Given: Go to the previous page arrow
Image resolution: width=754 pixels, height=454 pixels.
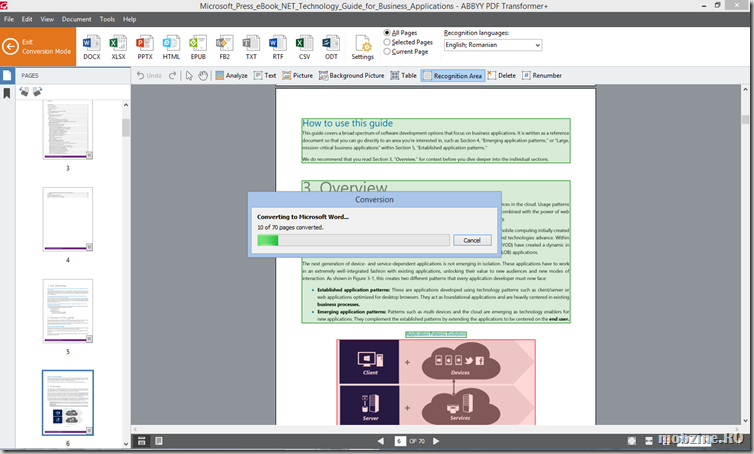Looking at the screenshot, I should pos(381,441).
